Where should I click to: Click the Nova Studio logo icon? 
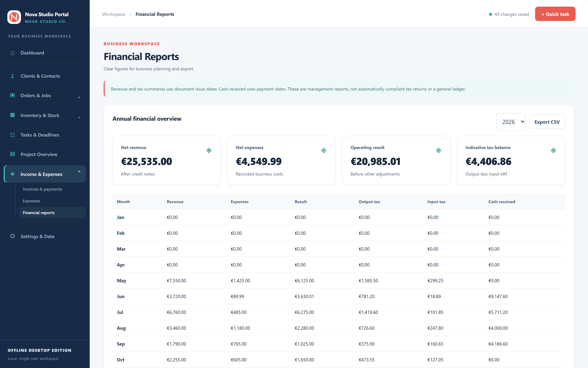(14, 17)
